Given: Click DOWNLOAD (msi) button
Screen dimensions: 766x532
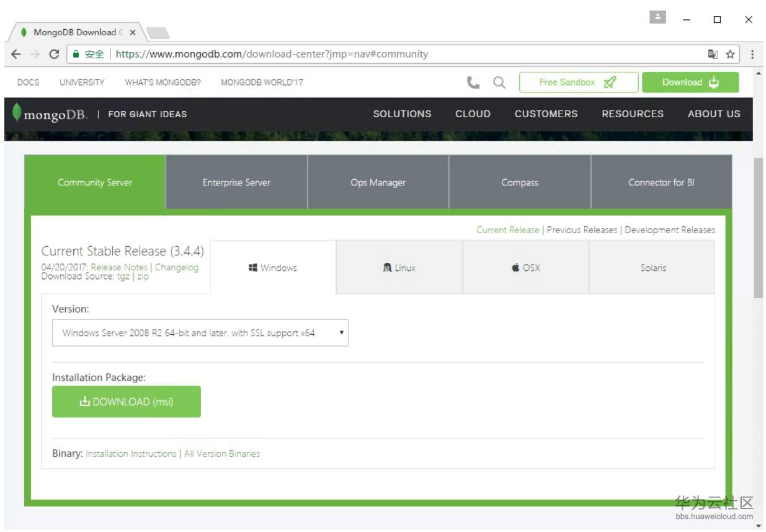Looking at the screenshot, I should coord(127,402).
